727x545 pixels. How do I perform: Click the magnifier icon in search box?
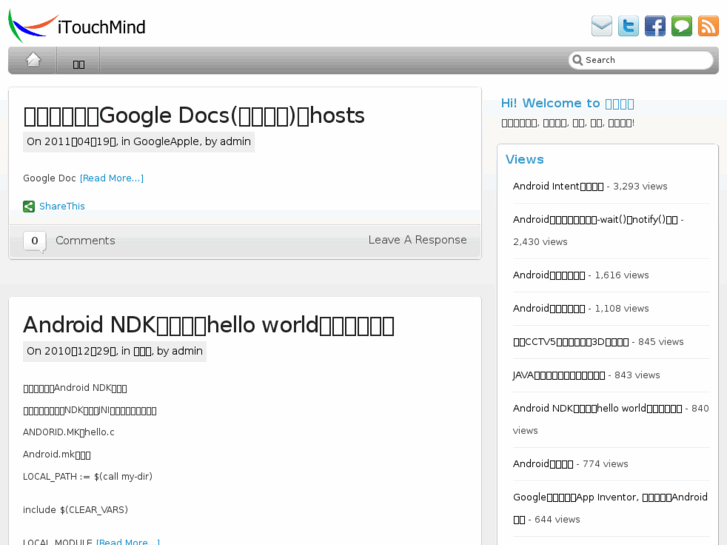pos(577,60)
